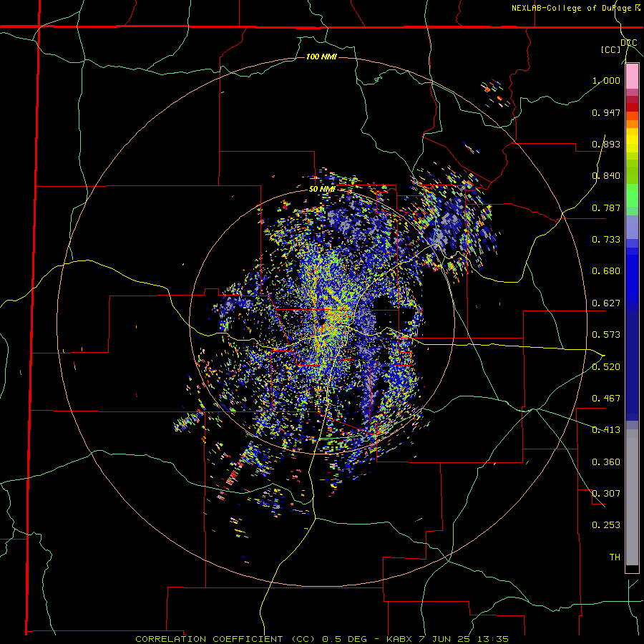The height and width of the screenshot is (644, 644).
Task: Select the 0.627 legend value
Action: click(606, 303)
